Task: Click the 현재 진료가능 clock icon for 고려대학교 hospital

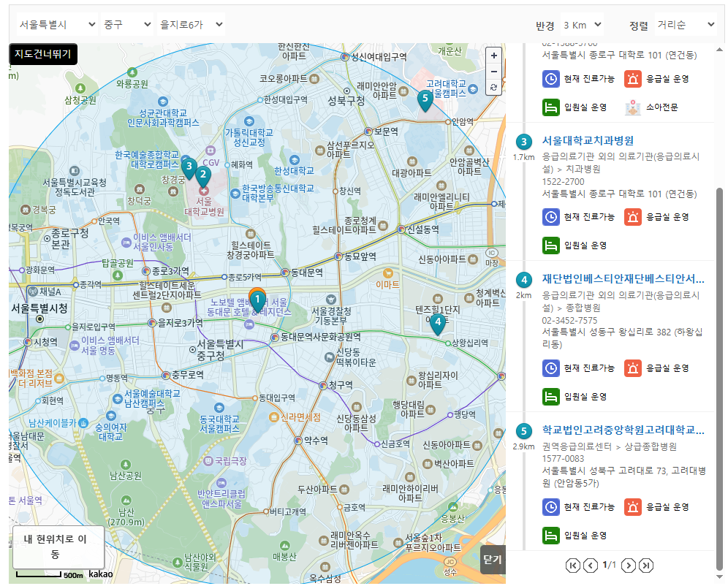Action: coord(550,506)
